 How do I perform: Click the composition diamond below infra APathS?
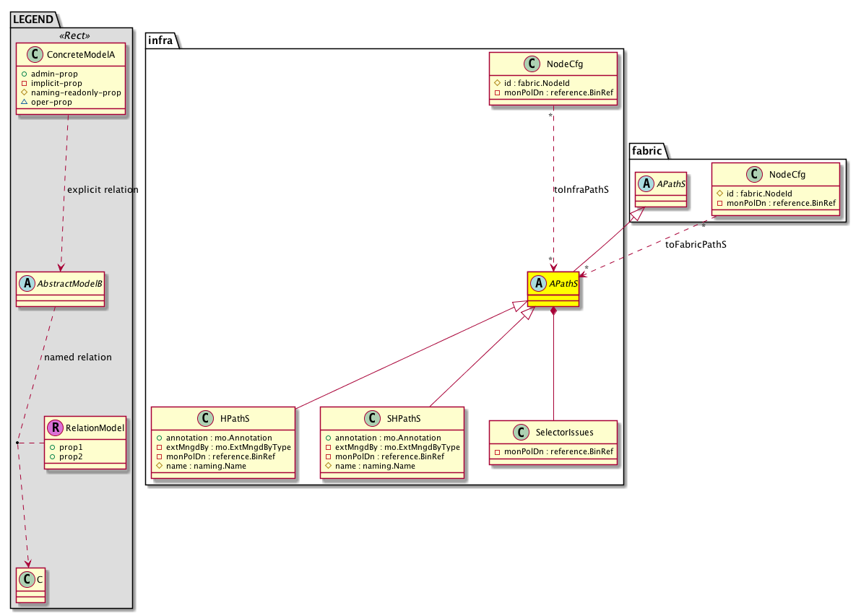[553, 311]
